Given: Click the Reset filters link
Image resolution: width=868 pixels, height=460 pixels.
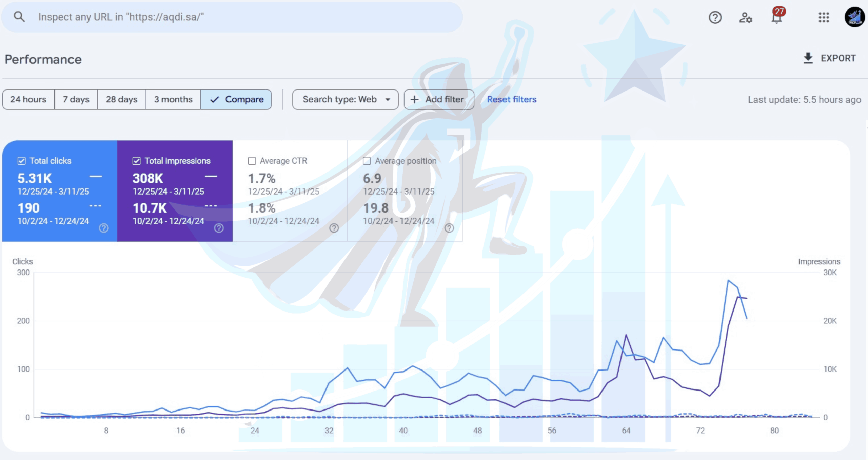Looking at the screenshot, I should (511, 99).
